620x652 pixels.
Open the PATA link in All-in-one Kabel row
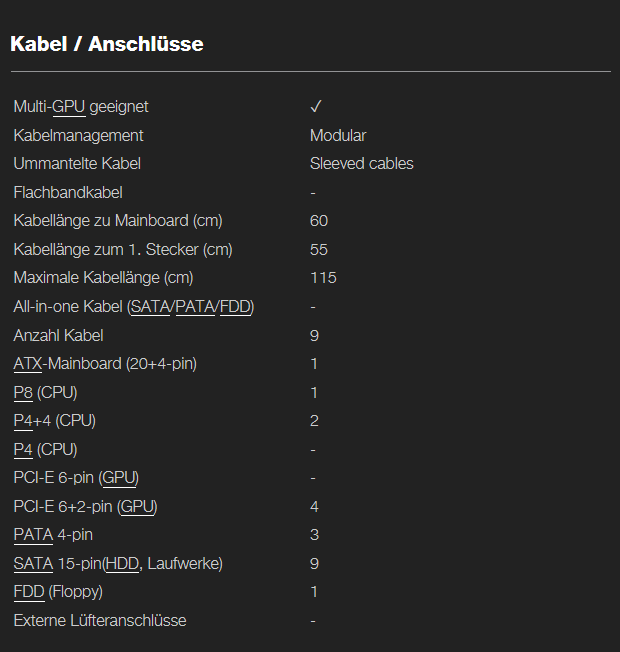195,307
